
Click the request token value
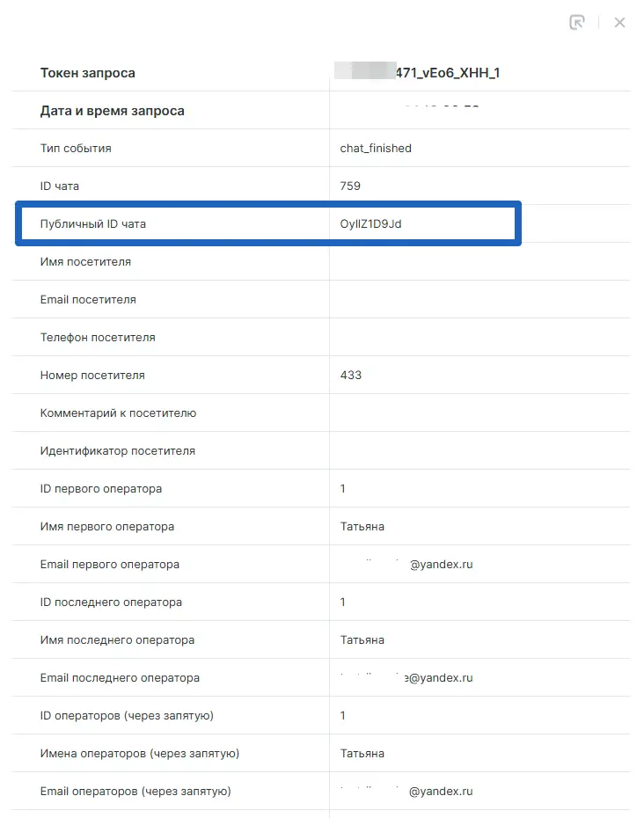419,73
